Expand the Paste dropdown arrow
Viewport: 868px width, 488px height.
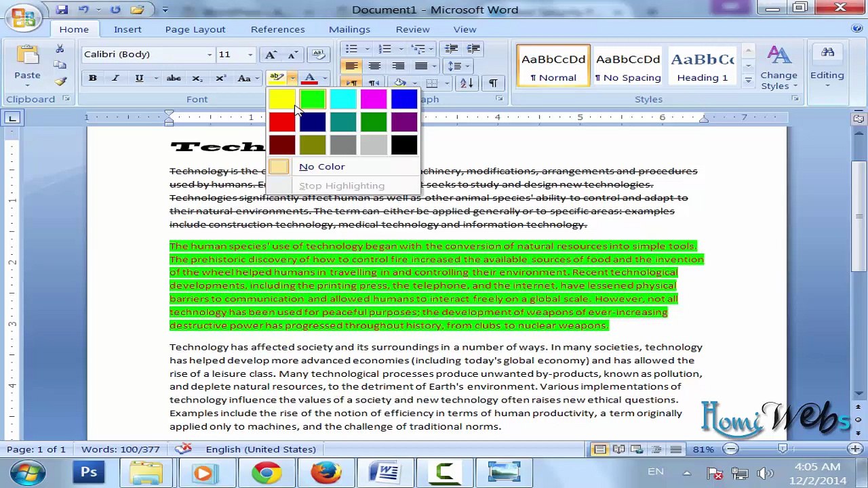pos(27,85)
